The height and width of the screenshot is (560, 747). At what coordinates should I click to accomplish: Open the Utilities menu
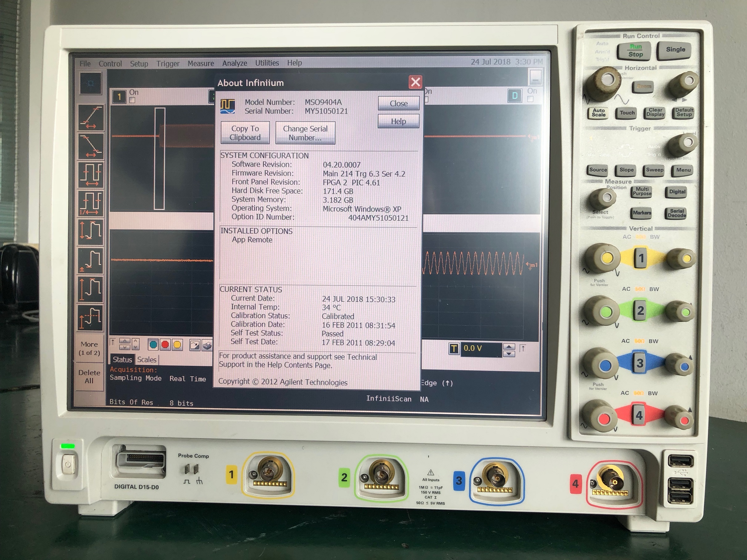(267, 63)
